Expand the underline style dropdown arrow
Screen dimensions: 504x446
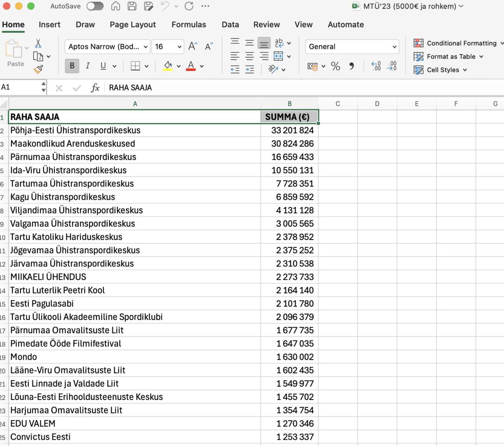[x=115, y=66]
